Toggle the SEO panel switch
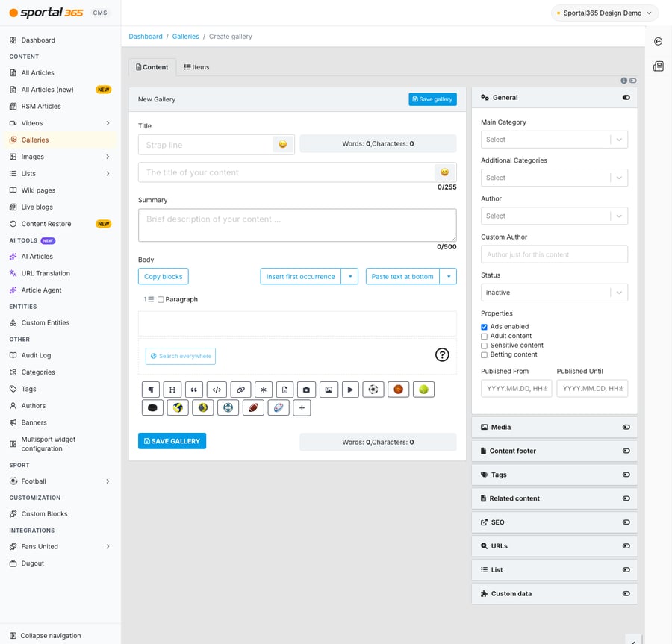 626,522
